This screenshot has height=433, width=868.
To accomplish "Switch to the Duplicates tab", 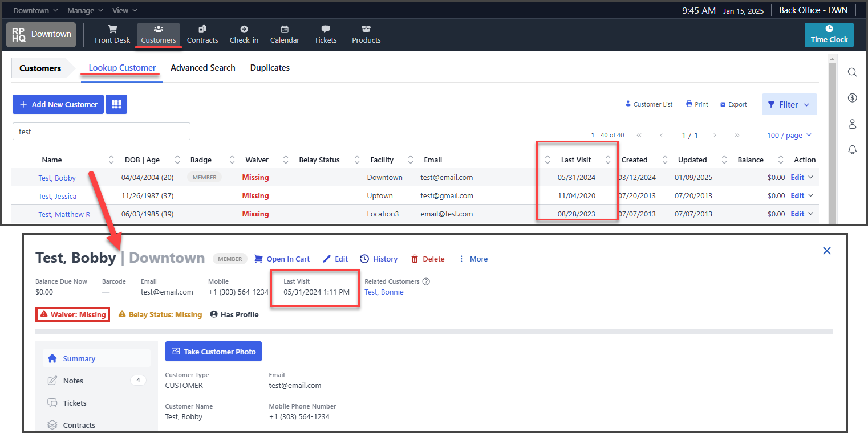I will coord(270,68).
